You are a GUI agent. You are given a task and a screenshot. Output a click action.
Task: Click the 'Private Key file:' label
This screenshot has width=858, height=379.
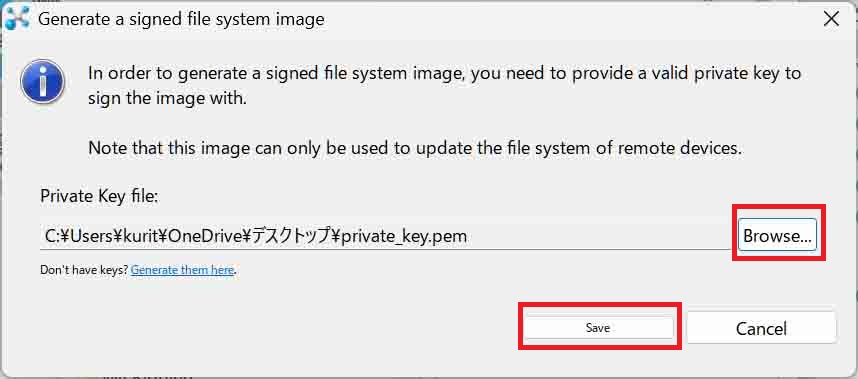pyautogui.click(x=99, y=196)
